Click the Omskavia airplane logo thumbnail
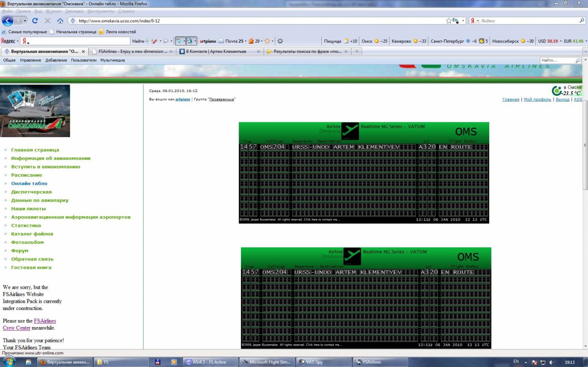Screen dimensions: 588x367 tap(35, 111)
